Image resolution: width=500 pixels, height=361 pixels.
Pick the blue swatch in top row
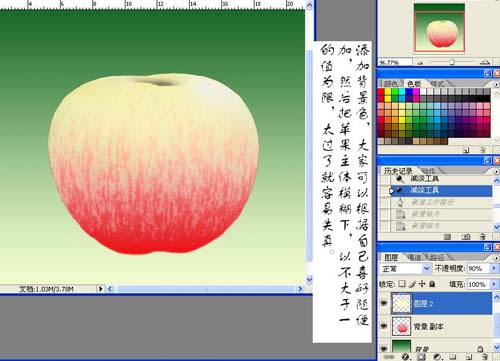coord(409,91)
